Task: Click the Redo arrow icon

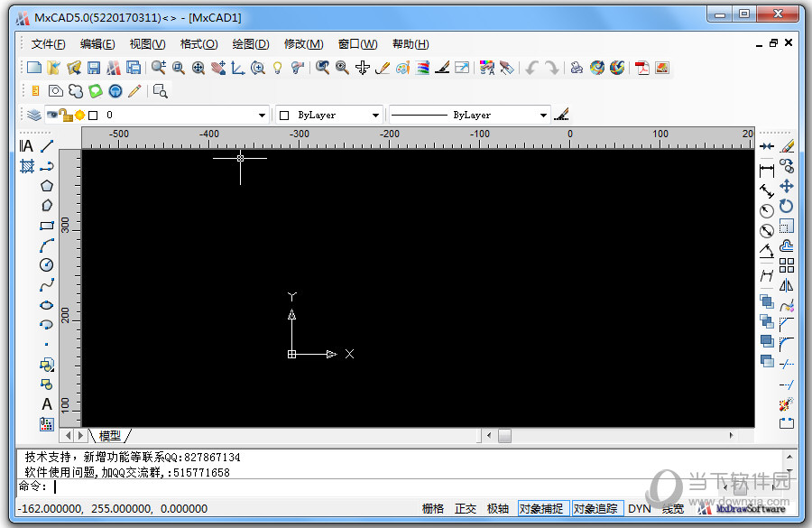Action: pos(552,68)
